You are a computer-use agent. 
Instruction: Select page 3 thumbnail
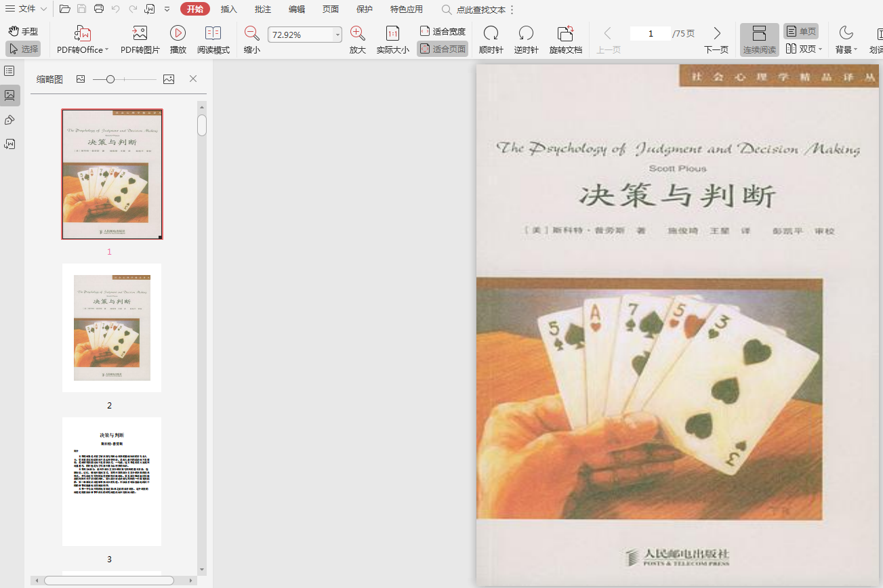(112, 482)
